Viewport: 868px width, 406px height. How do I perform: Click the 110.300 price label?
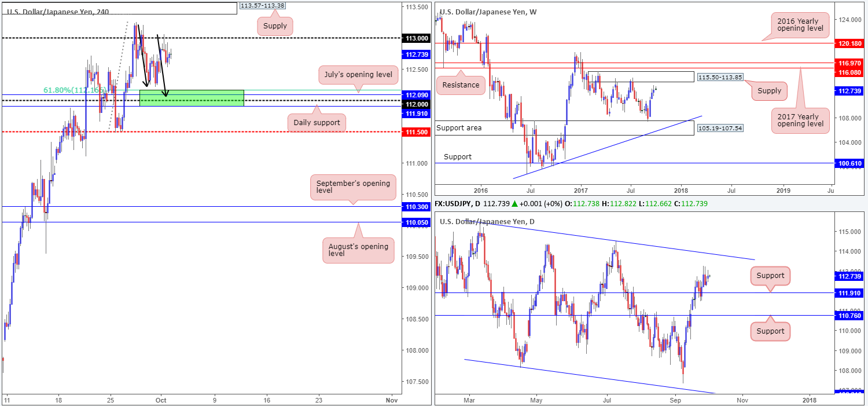point(415,207)
